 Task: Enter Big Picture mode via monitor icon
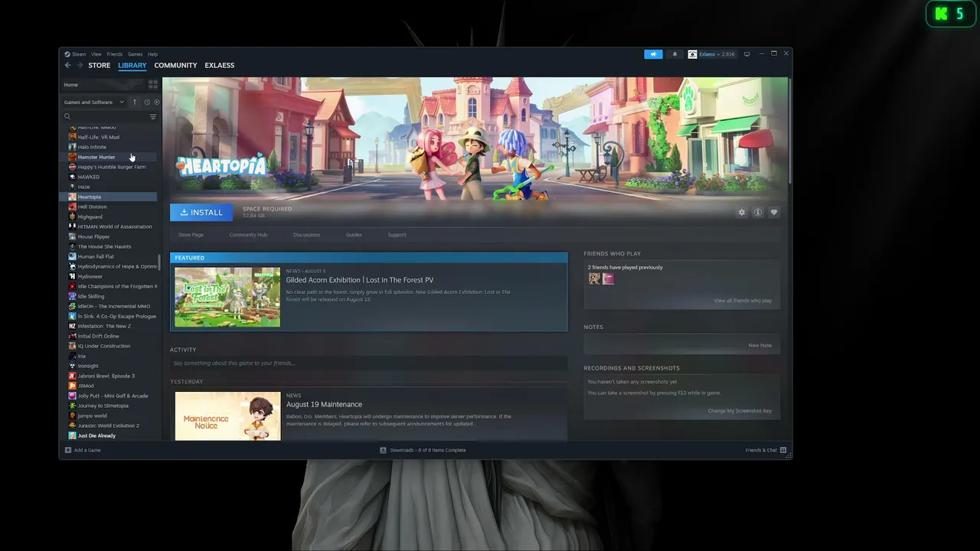click(x=747, y=54)
